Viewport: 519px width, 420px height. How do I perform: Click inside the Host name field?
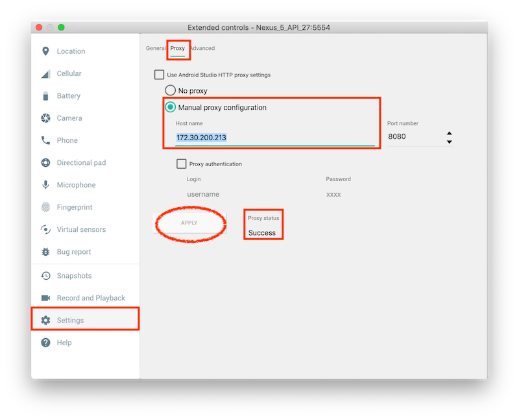click(259, 138)
